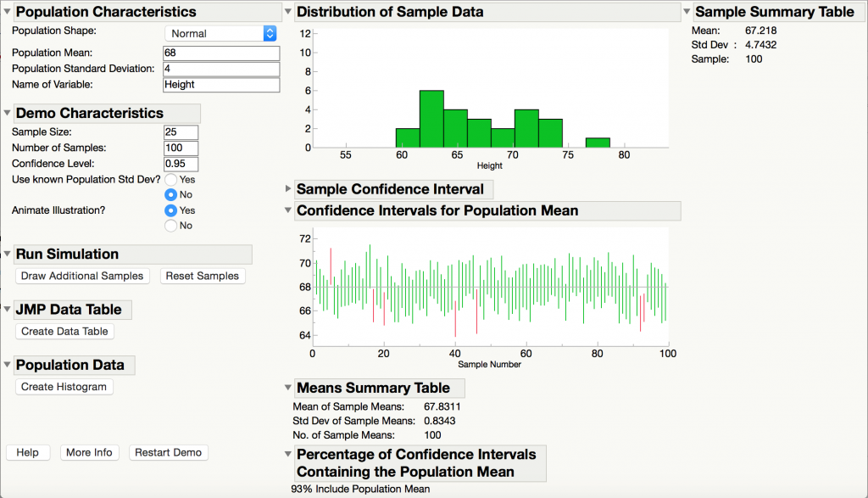This screenshot has height=498, width=868.
Task: Toggle the Sample Summary Table disclosure triangle
Action: coord(687,13)
